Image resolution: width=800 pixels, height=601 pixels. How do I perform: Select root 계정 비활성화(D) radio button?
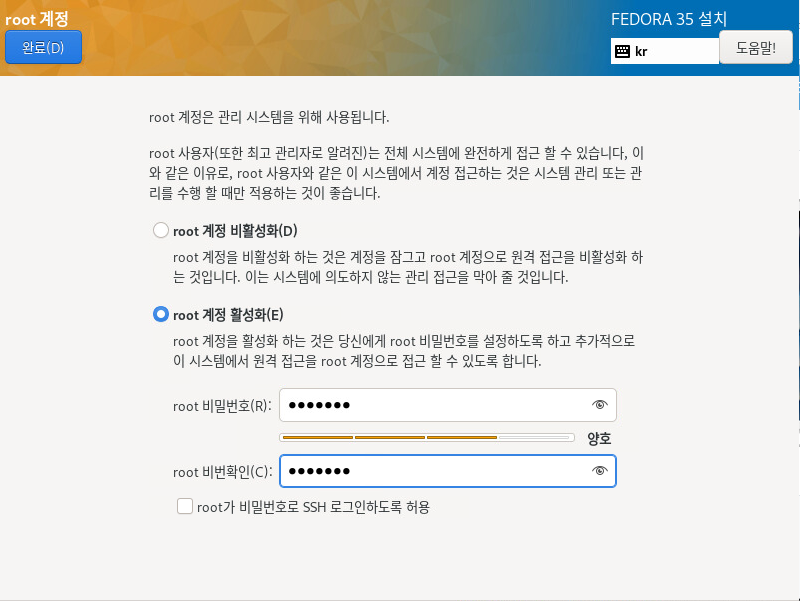tap(161, 230)
